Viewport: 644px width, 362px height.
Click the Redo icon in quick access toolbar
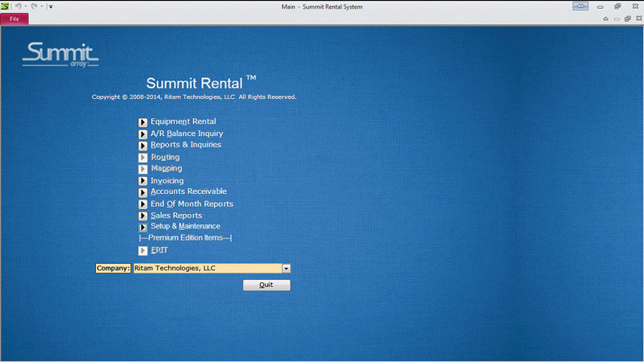(x=34, y=6)
